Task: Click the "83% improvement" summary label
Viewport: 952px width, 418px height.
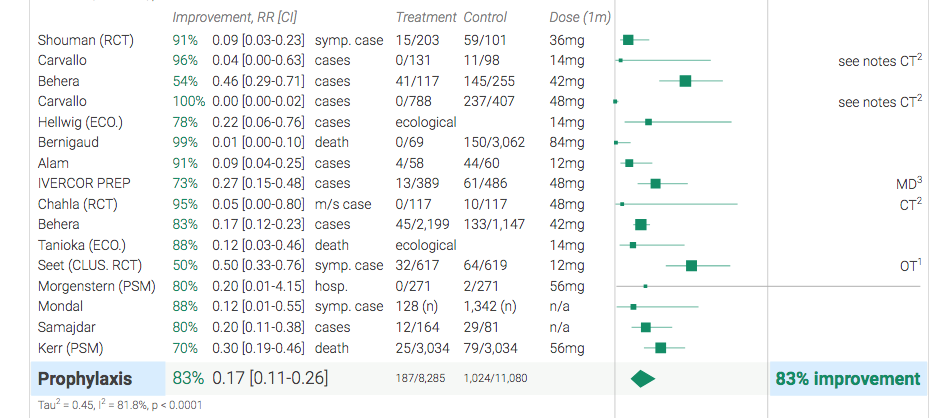Action: pos(847,379)
